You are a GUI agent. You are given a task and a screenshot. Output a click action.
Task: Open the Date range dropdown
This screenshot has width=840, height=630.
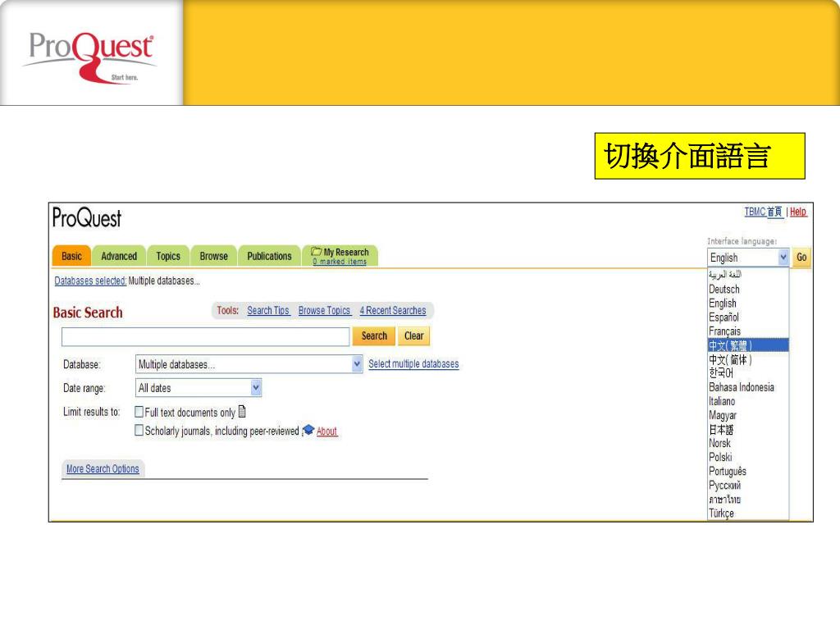[199, 388]
